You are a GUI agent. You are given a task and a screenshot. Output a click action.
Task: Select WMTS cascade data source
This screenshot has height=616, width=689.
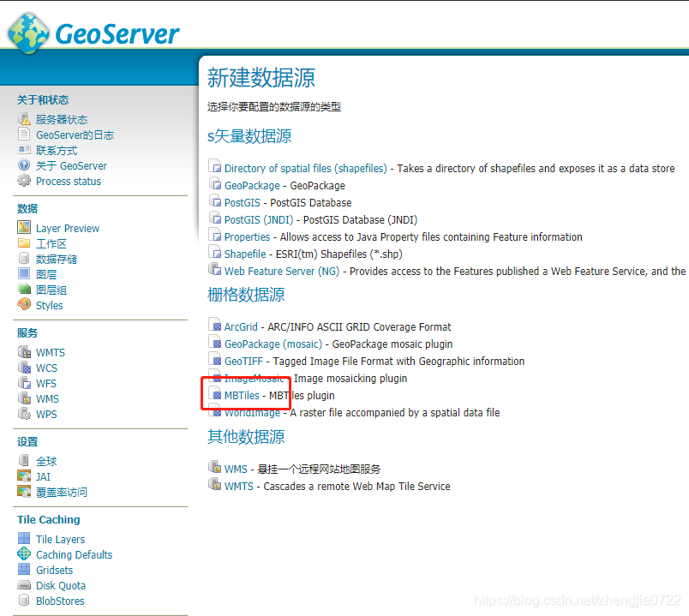(239, 486)
